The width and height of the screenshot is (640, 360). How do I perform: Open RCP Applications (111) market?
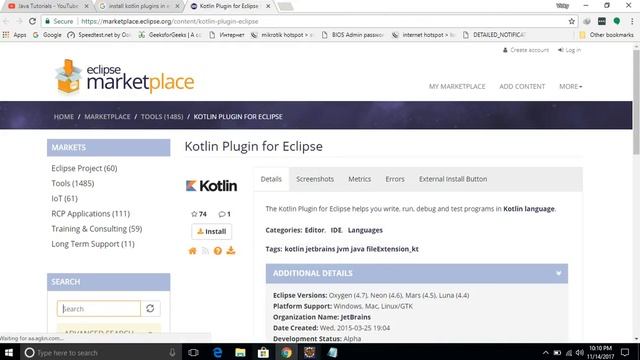coord(91,213)
